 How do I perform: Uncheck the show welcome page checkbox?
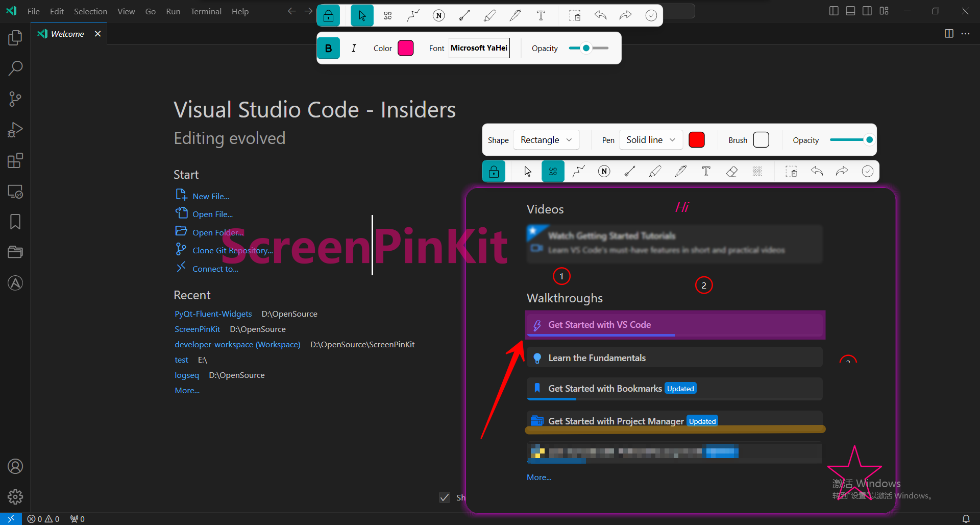click(x=445, y=497)
